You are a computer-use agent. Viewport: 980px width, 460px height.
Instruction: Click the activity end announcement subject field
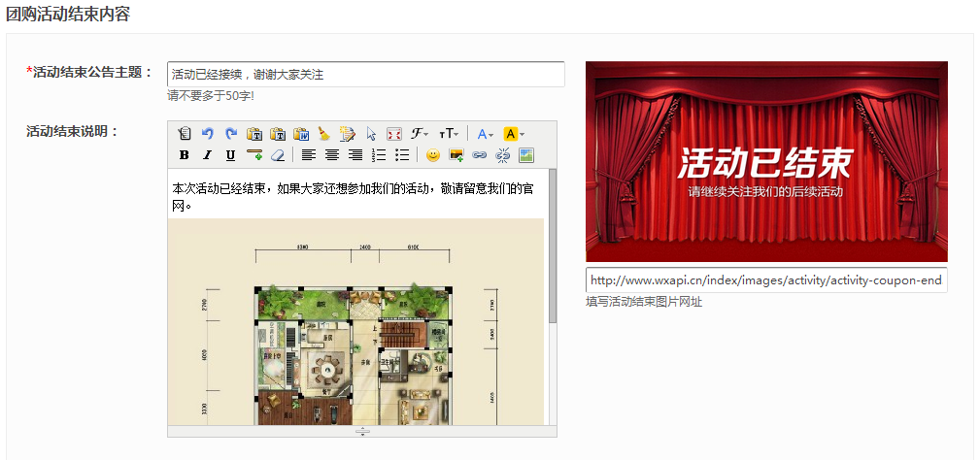(365, 75)
